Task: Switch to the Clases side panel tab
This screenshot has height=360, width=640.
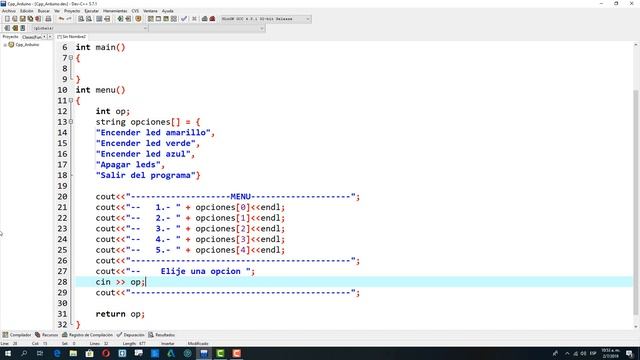Action: click(x=31, y=37)
